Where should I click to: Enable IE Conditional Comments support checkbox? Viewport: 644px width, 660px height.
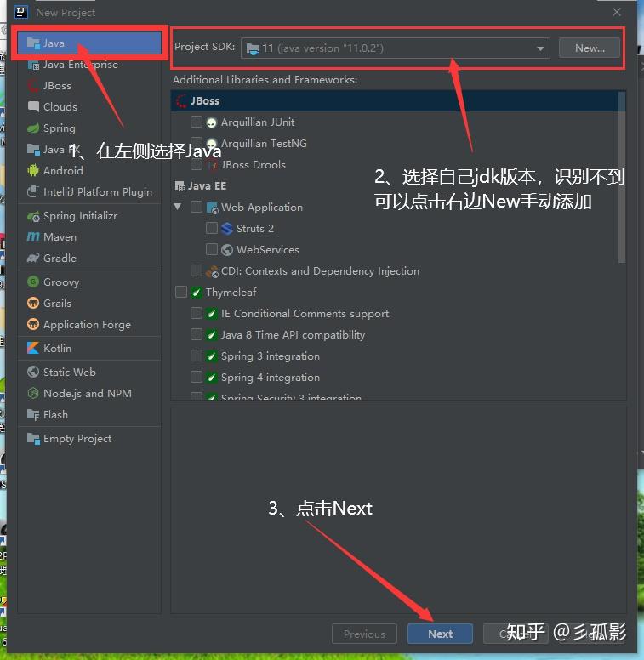(x=197, y=313)
